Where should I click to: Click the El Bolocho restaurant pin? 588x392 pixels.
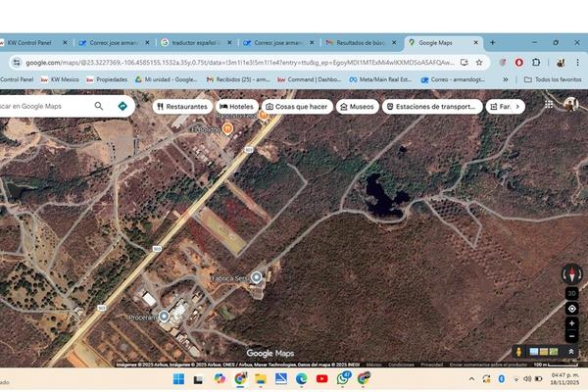pyautogui.click(x=227, y=129)
